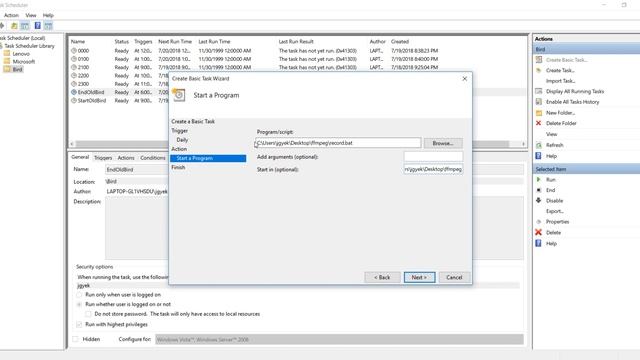
Task: Switch to the Triggers tab
Action: [x=103, y=158]
